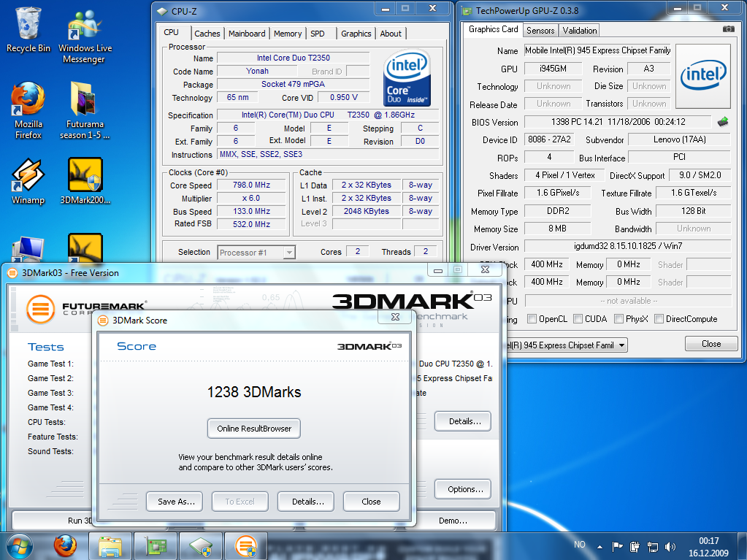Image resolution: width=747 pixels, height=560 pixels.
Task: Click the network tray icon
Action: [x=652, y=547]
